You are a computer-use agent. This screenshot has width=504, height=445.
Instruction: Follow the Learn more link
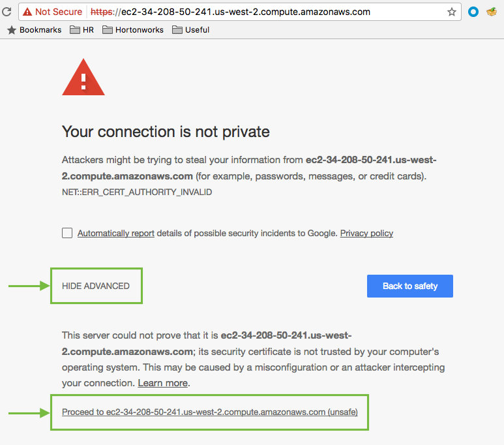point(163,383)
